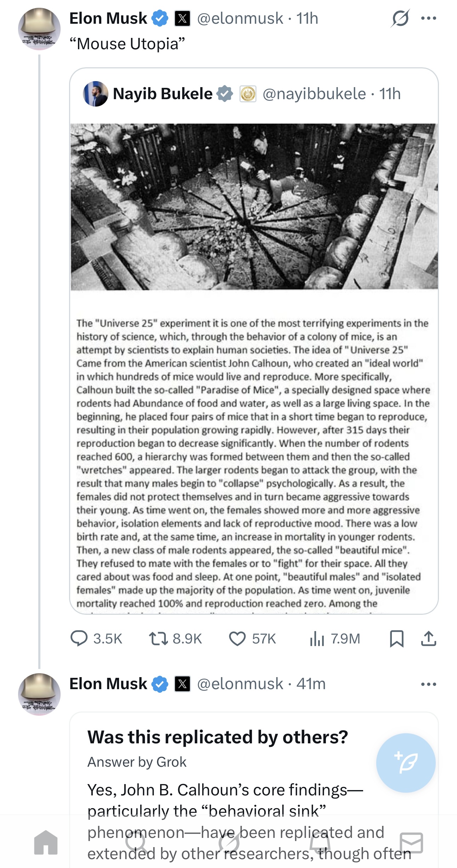Go to Home tab in bottom bar
The height and width of the screenshot is (868, 457).
(x=46, y=842)
